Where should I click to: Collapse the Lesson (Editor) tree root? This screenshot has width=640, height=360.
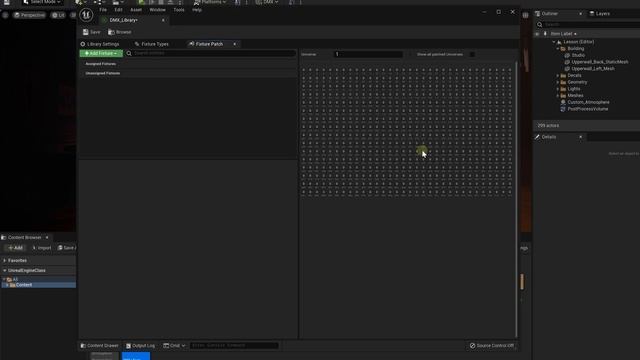pyautogui.click(x=554, y=42)
